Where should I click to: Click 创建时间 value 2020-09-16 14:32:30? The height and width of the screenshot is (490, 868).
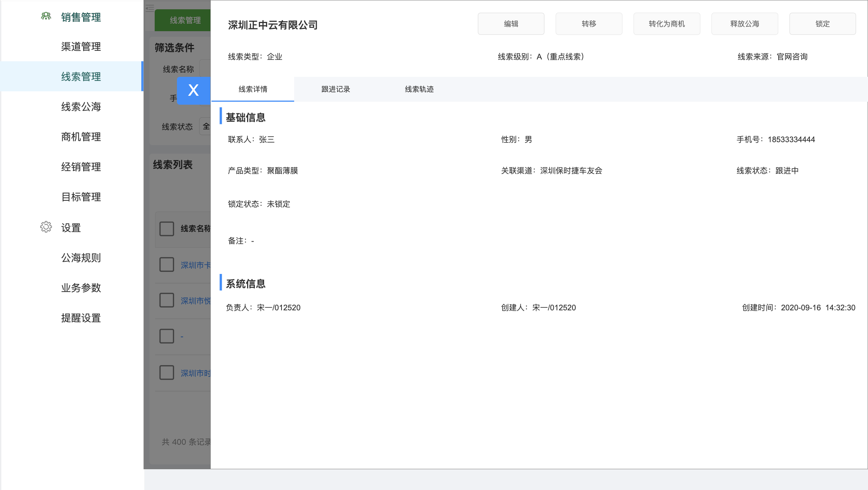[x=818, y=308]
